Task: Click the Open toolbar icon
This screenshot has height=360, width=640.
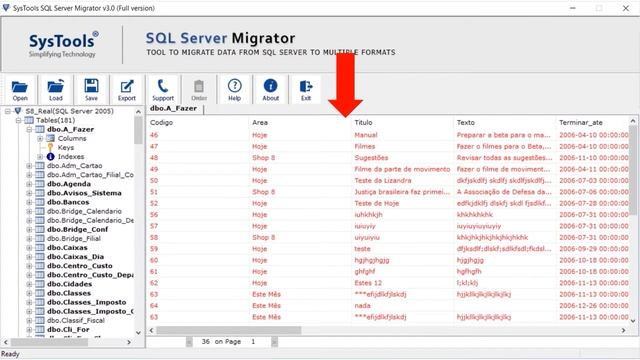Action: [20, 89]
